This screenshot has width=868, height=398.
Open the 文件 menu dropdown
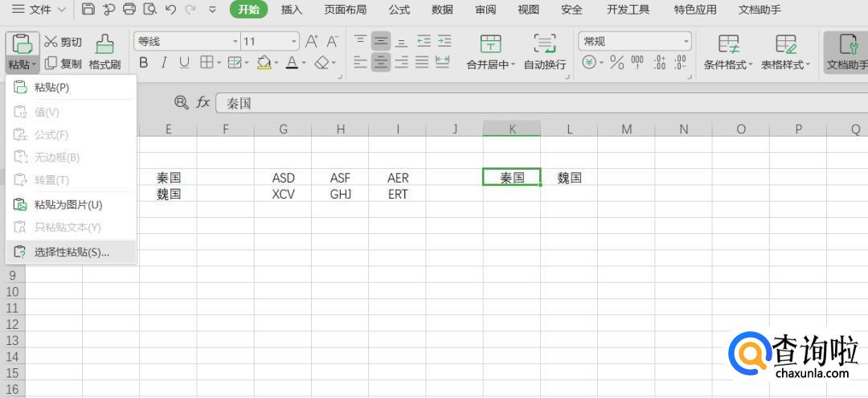pyautogui.click(x=39, y=10)
